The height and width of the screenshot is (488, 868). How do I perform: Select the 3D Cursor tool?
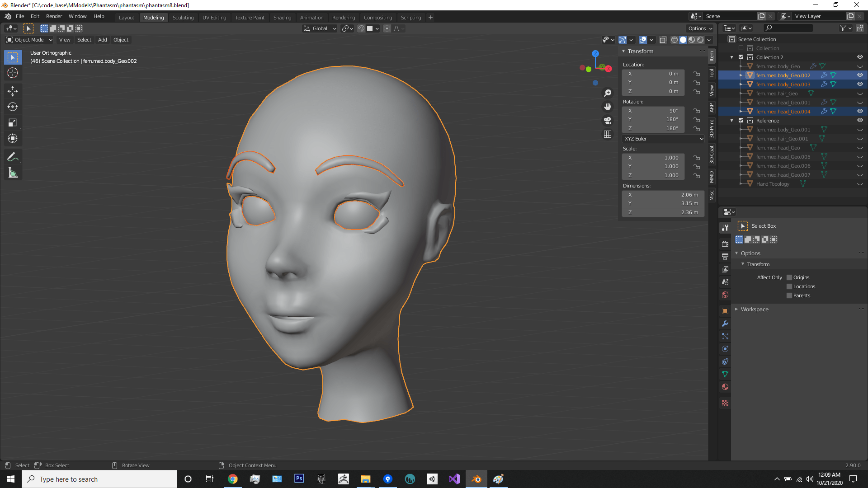[13, 73]
